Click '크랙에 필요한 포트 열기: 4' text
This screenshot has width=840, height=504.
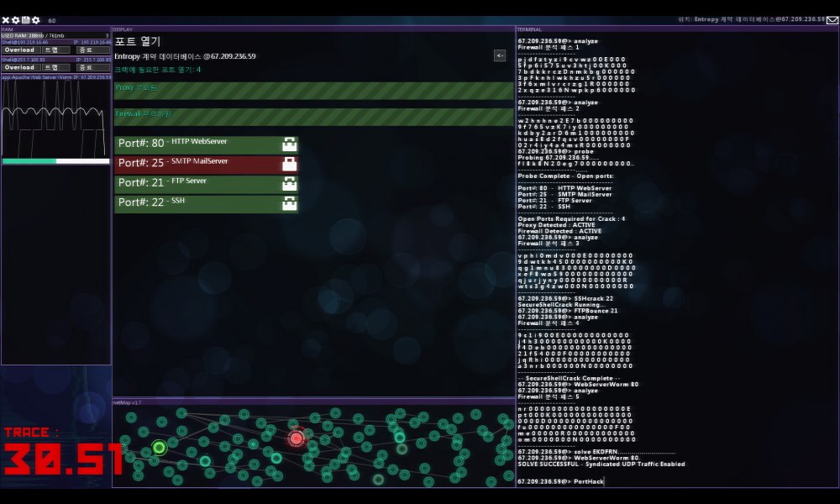pyautogui.click(x=158, y=70)
